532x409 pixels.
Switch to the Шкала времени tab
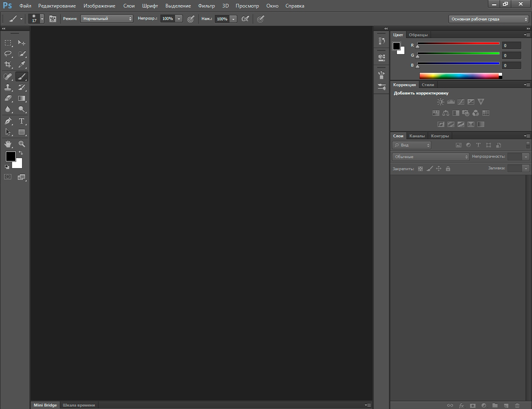click(79, 405)
